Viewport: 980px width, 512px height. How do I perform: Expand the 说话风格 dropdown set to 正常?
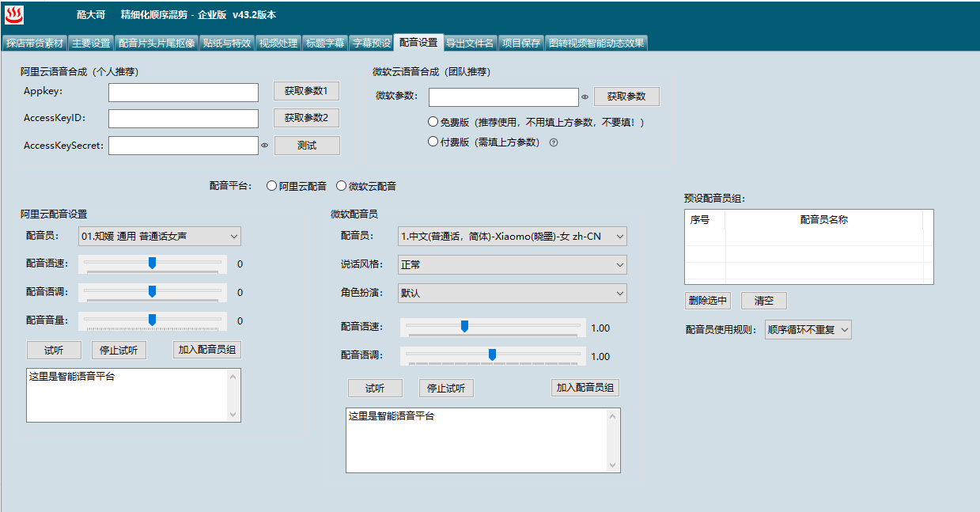pyautogui.click(x=512, y=264)
